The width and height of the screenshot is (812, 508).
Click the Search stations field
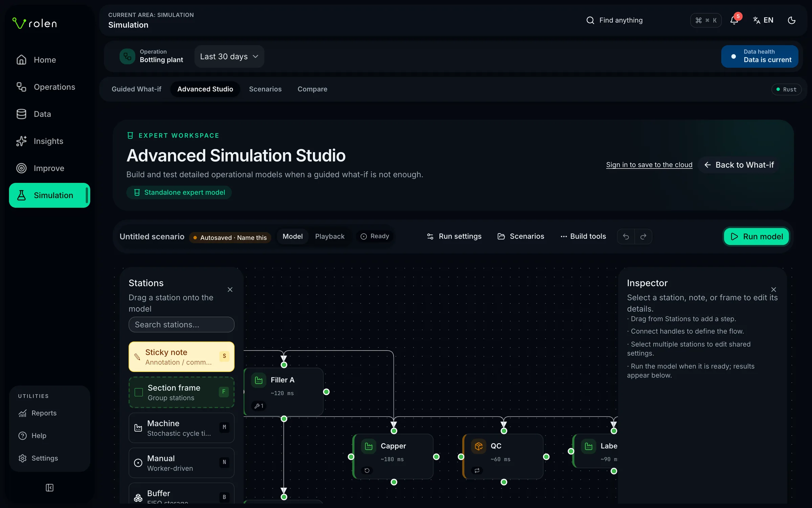[181, 324]
